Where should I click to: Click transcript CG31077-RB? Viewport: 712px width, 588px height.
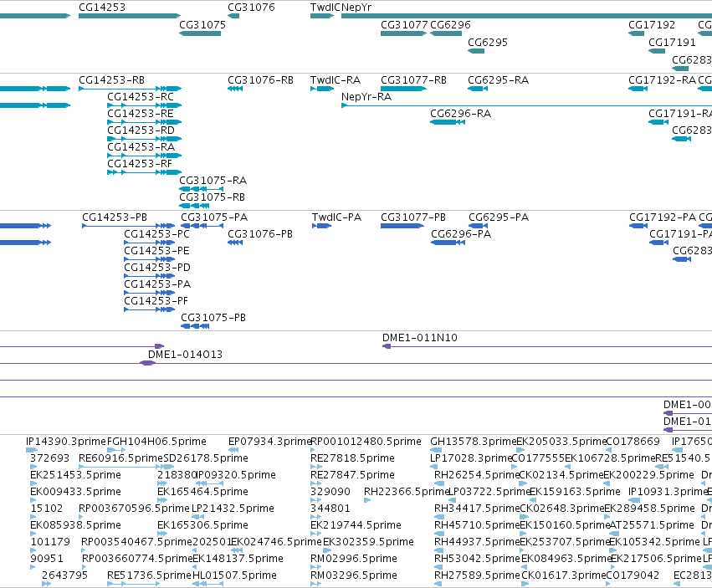(x=413, y=80)
